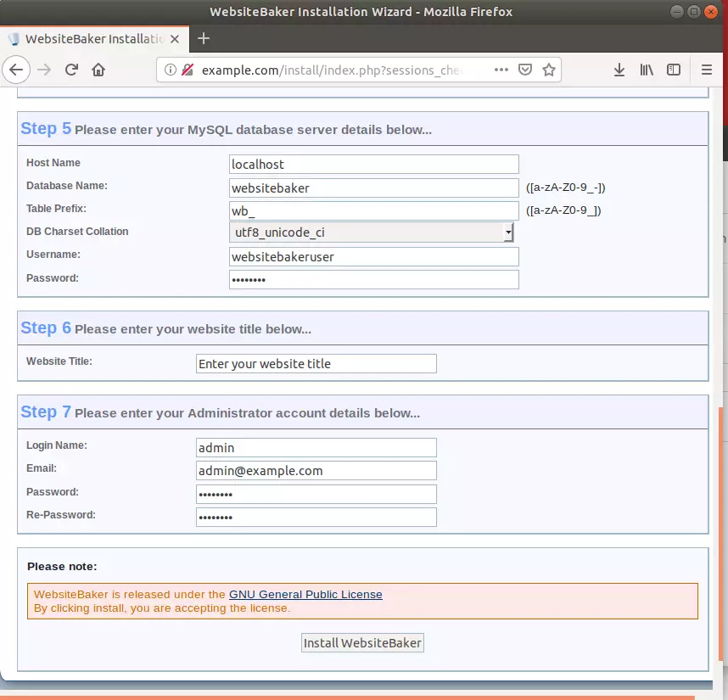Minimize the Firefox window
Viewport: 728px width, 700px height.
[677, 12]
